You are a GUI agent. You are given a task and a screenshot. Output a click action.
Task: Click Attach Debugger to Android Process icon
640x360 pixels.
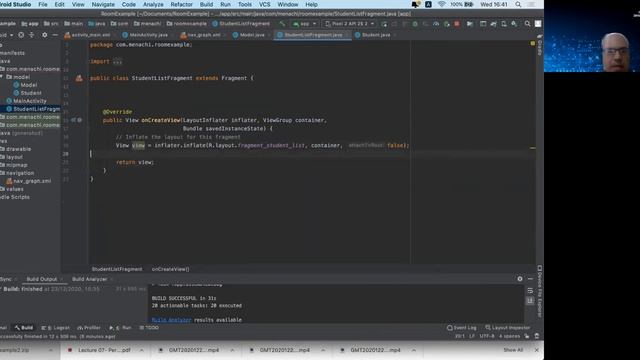coord(447,24)
